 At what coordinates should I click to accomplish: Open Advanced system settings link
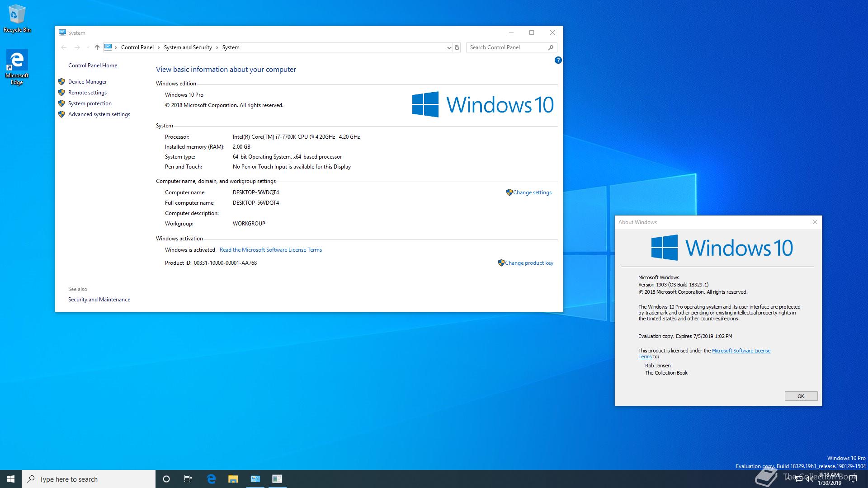(99, 114)
